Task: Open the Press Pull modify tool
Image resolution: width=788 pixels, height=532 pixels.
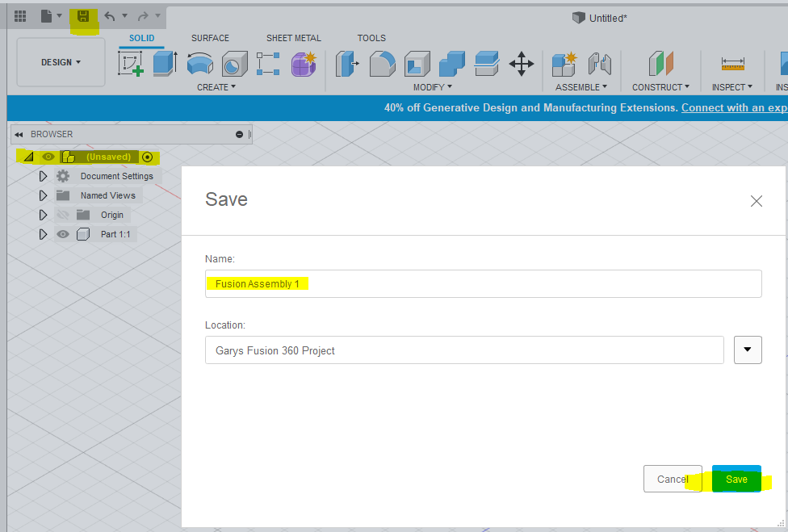Action: (x=347, y=63)
